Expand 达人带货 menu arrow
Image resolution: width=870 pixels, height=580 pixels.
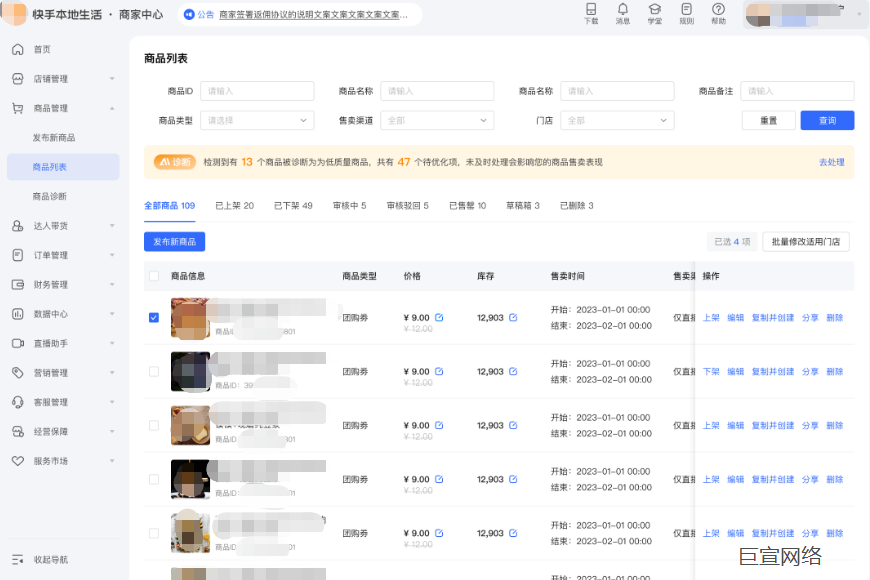[x=112, y=226]
